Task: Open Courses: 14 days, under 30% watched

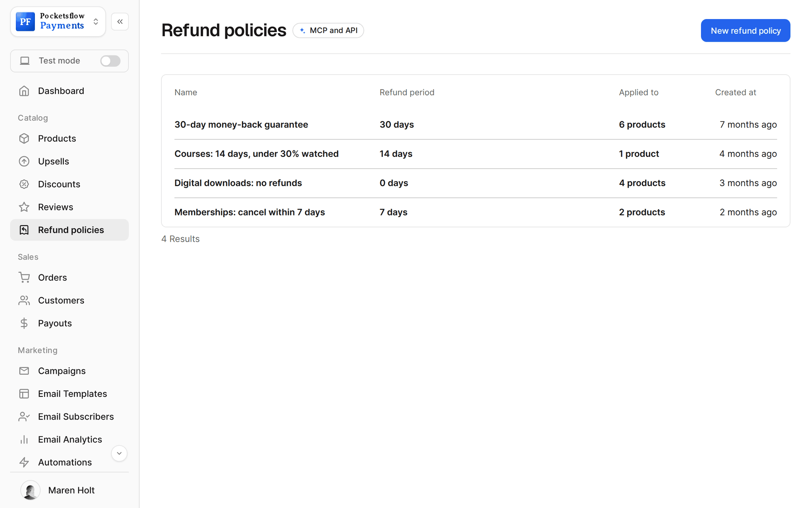Action: (256, 154)
